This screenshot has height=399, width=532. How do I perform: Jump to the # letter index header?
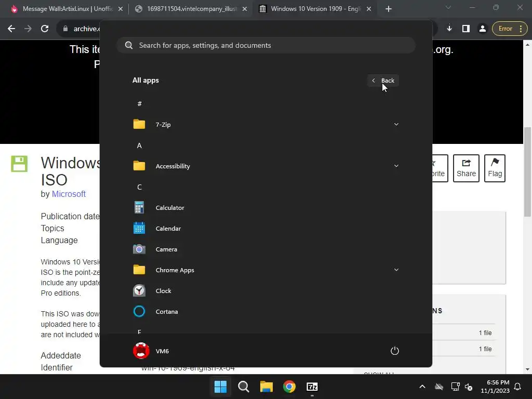pyautogui.click(x=139, y=104)
